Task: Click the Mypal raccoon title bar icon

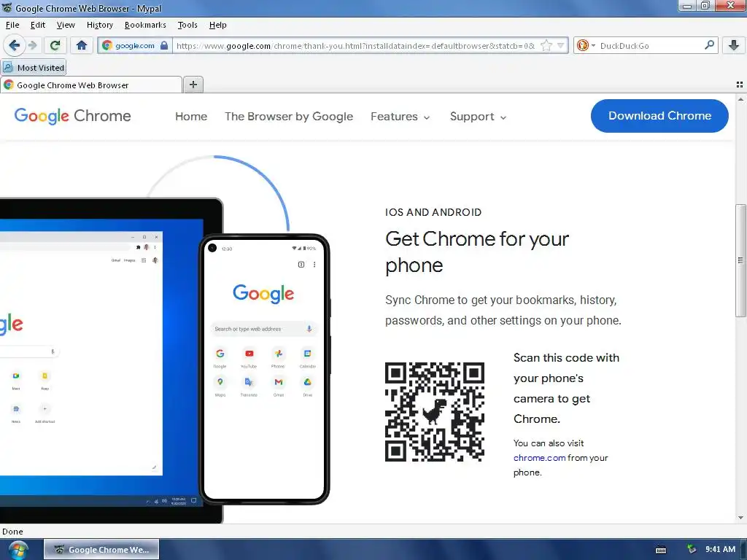Action: coord(7,8)
